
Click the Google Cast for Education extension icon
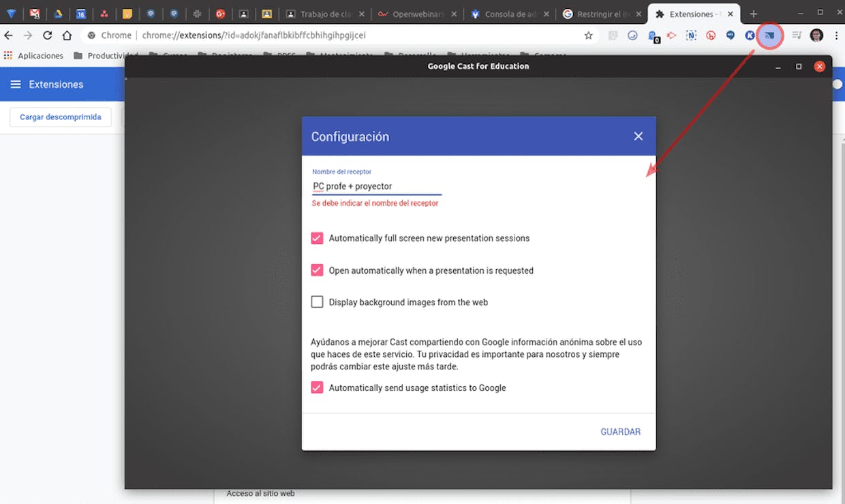click(x=769, y=35)
